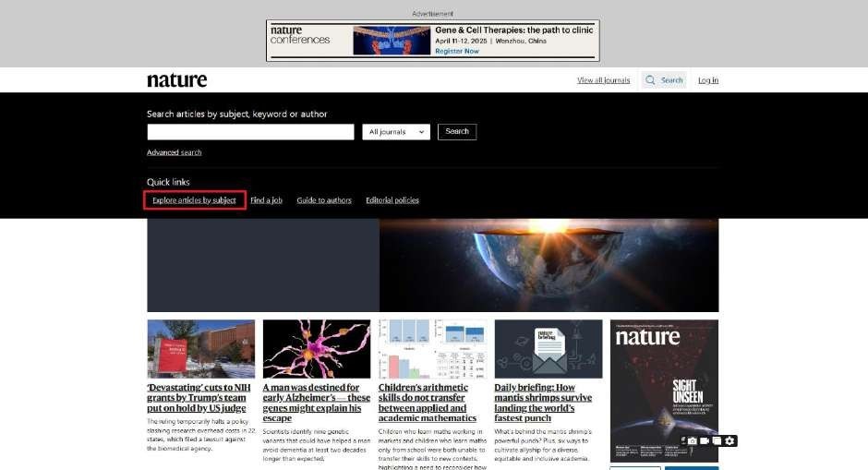Open the Find a job quick link
This screenshot has width=868, height=470.
(x=266, y=200)
